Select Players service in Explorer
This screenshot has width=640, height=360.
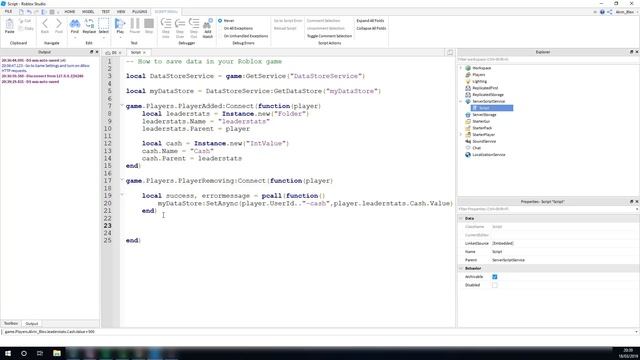coord(478,75)
